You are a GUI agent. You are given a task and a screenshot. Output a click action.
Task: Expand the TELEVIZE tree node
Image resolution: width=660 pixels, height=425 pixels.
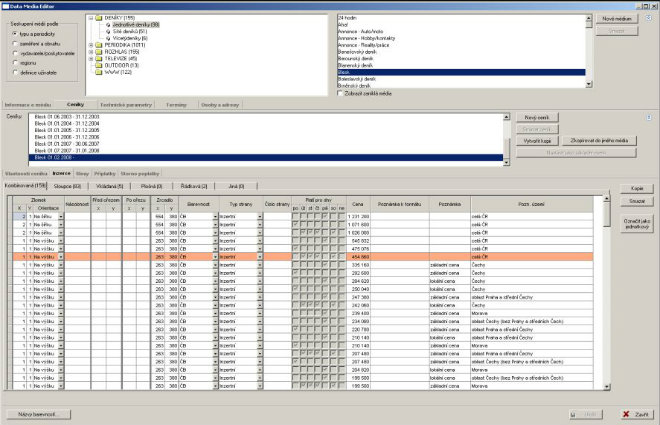tap(90, 58)
